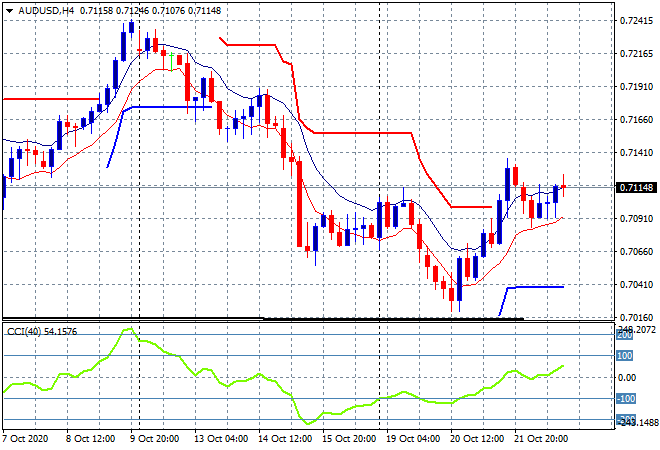Click the 0.70410 price axis label
660x450 pixels.
pyautogui.click(x=636, y=285)
